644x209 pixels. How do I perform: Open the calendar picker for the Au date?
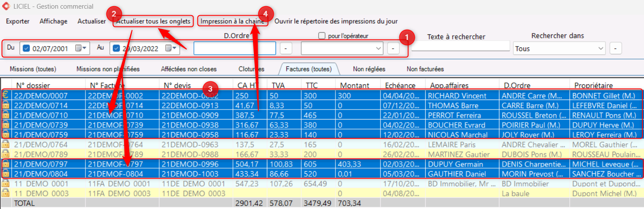coord(170,48)
